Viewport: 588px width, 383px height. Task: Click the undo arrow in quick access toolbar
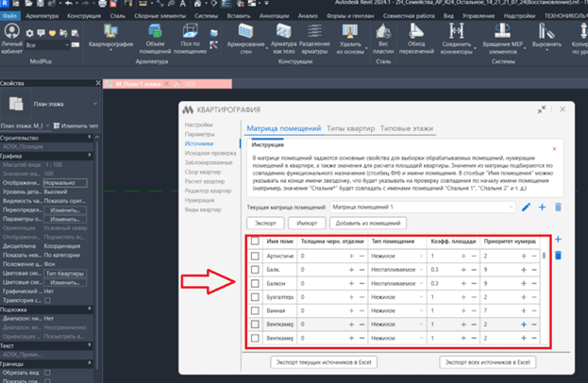(x=69, y=4)
